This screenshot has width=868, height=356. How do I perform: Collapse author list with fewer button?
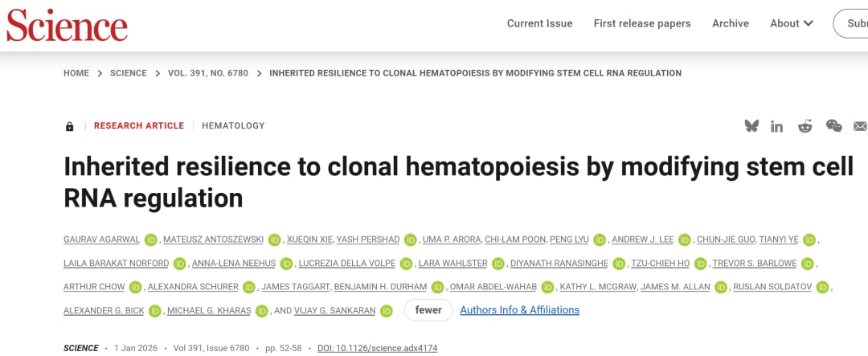coord(428,310)
